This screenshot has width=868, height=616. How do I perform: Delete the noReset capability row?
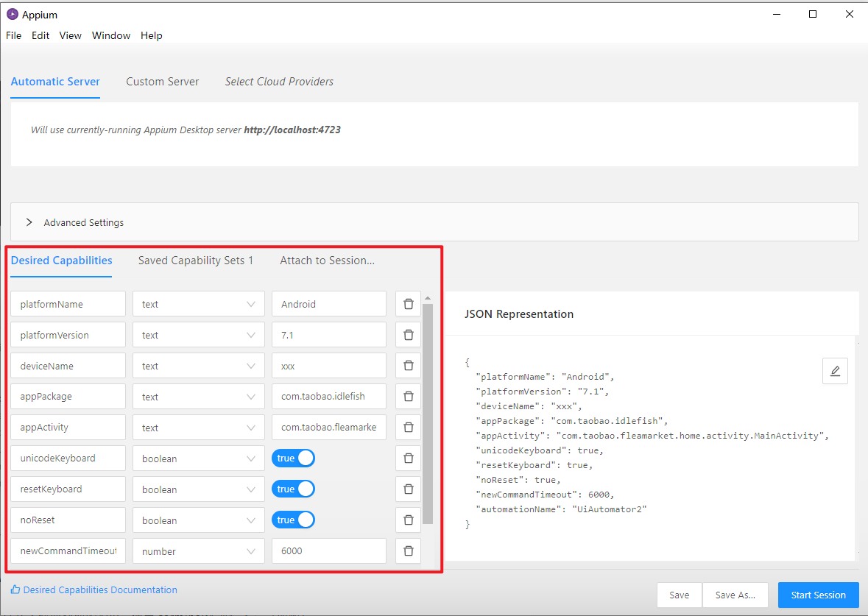408,520
